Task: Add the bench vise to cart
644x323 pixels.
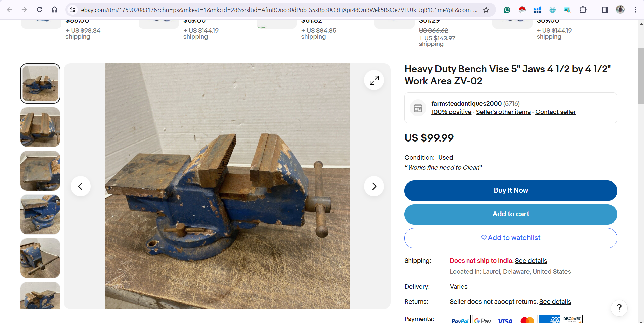Action: (x=511, y=214)
